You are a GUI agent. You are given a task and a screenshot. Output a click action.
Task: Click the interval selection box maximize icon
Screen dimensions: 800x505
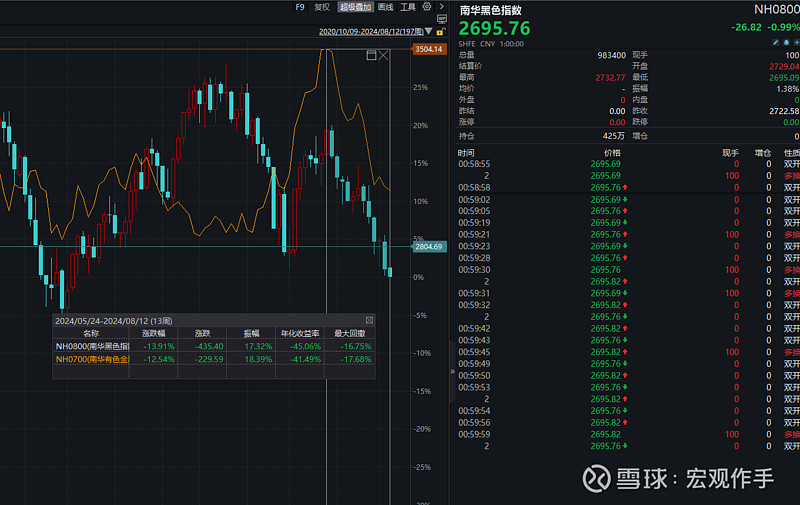click(x=371, y=55)
